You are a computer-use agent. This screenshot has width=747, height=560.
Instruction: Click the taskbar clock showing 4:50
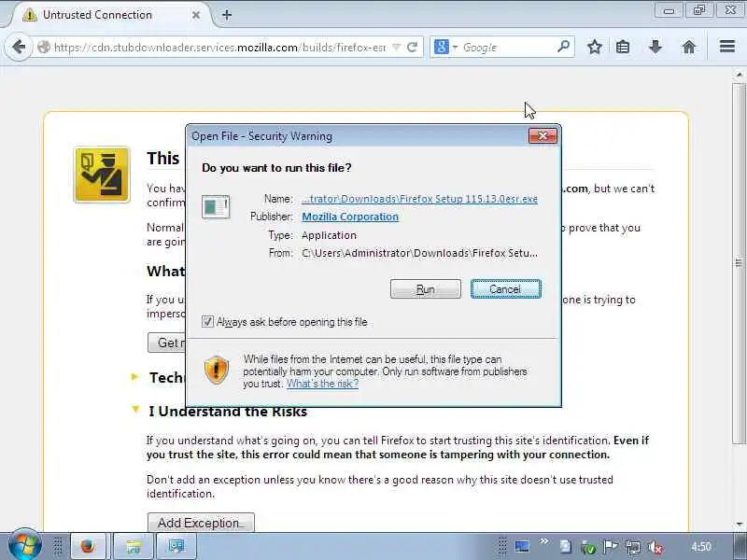click(x=701, y=547)
